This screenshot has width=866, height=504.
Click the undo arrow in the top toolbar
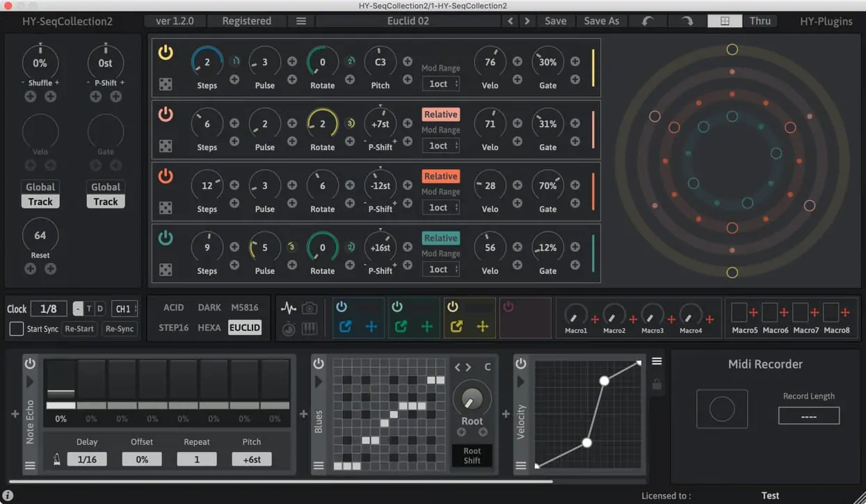[x=648, y=21]
